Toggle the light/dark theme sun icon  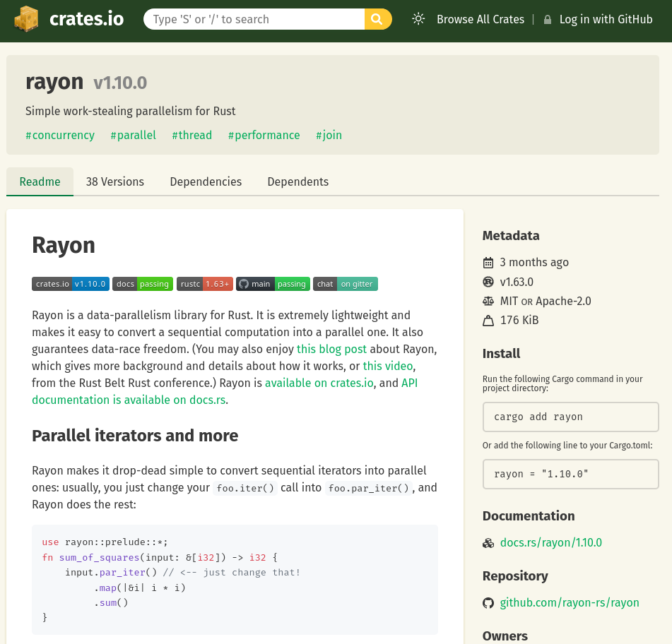(418, 19)
